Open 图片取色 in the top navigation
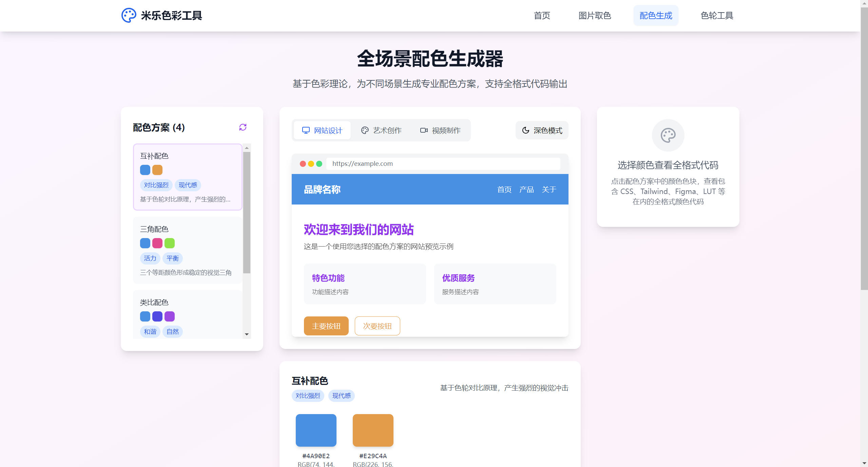 click(595, 16)
